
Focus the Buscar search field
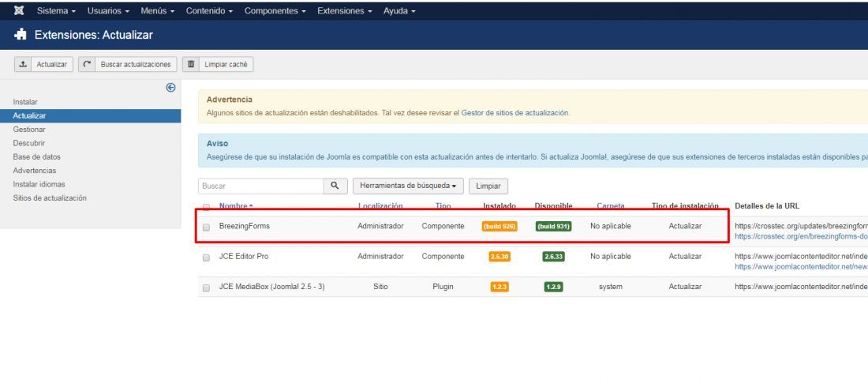(260, 186)
